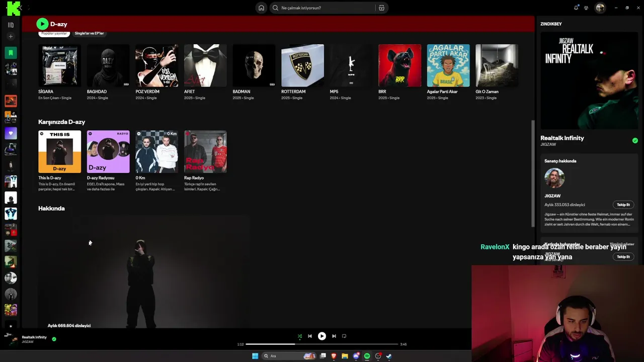Go to Spotify home
The height and width of the screenshot is (362, 644).
pyautogui.click(x=261, y=8)
